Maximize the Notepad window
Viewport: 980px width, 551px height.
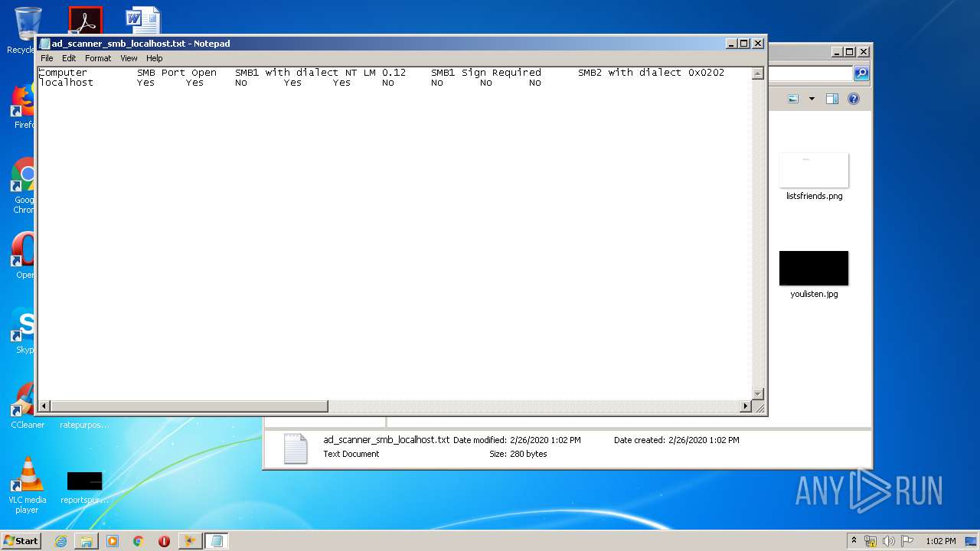pos(744,44)
